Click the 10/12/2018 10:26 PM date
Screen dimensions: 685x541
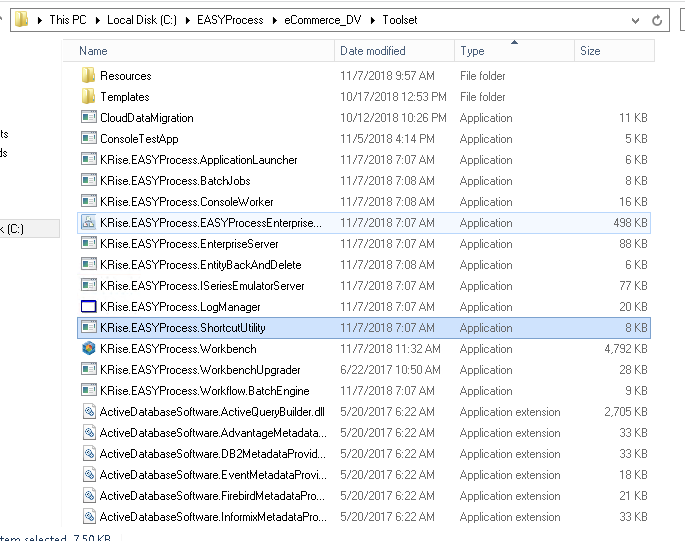click(x=393, y=118)
